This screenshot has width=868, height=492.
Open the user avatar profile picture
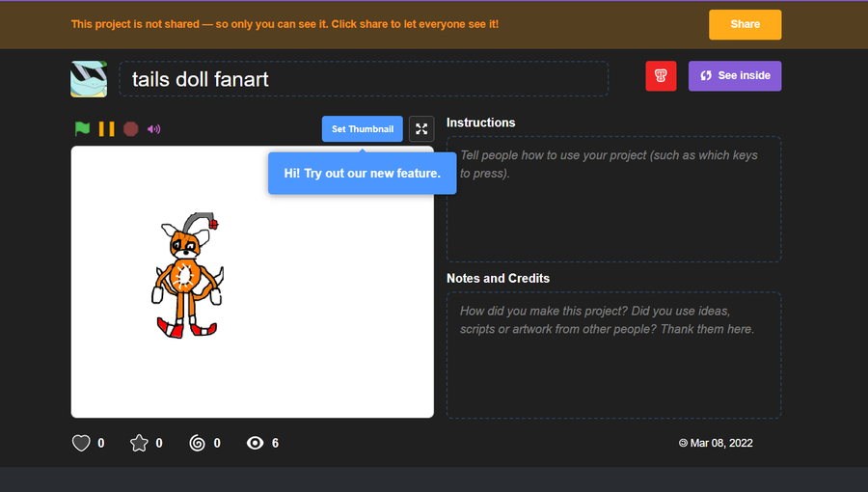(x=89, y=79)
